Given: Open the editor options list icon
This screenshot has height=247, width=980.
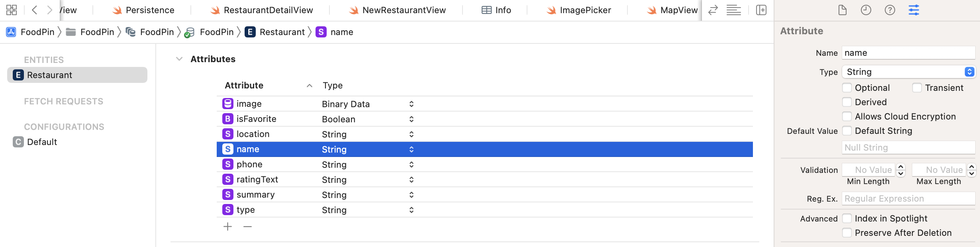Looking at the screenshot, I should [733, 10].
